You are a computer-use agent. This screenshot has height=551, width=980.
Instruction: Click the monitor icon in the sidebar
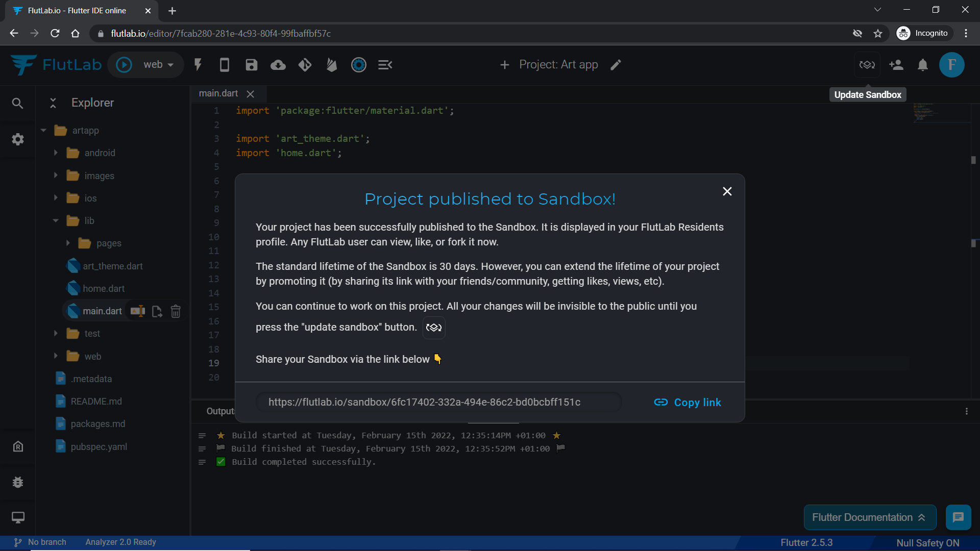18,518
